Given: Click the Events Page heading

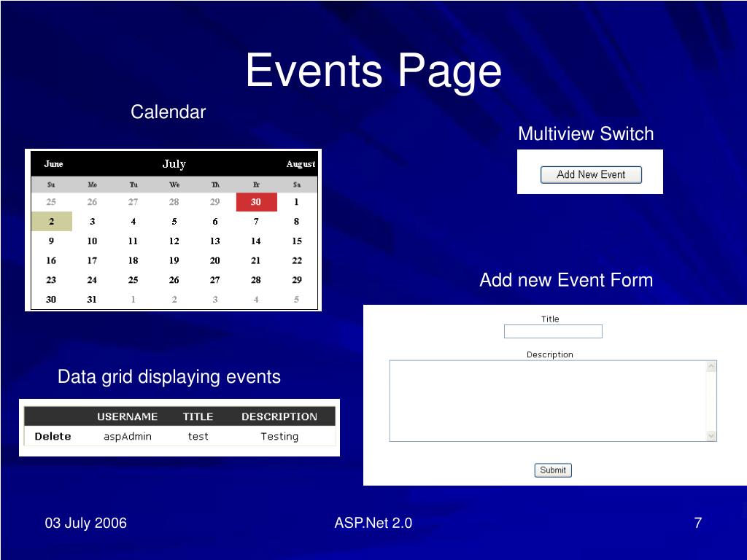Looking at the screenshot, I should (373, 71).
